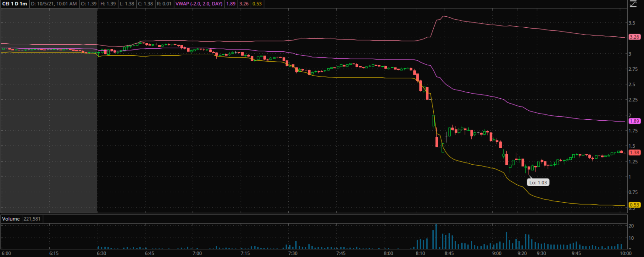Click the open price readout O: 1.39

tap(89, 4)
